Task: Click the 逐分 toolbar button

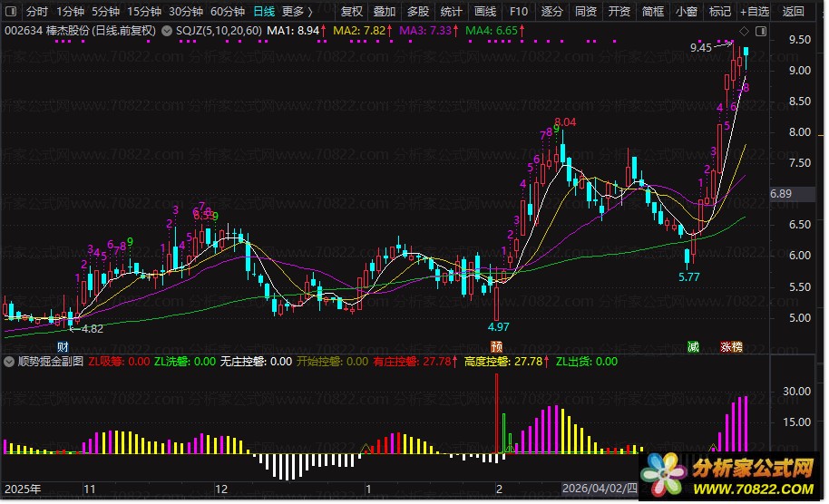Action: tap(552, 11)
